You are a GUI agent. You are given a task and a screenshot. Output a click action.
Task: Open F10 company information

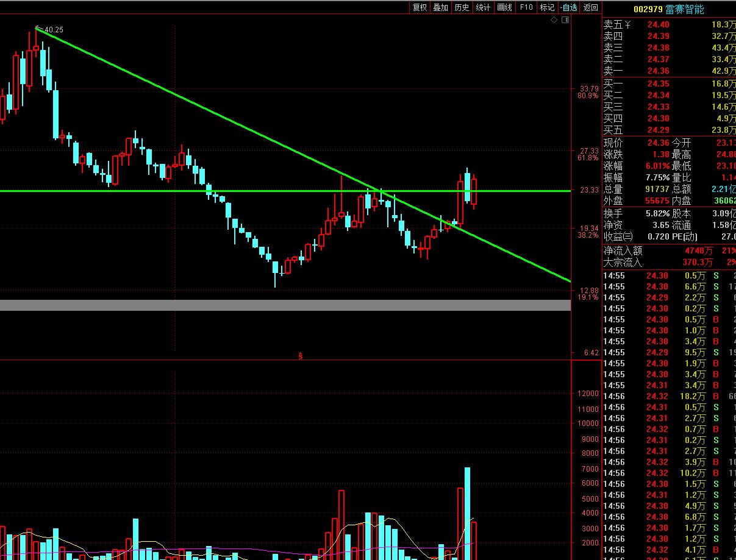[x=526, y=7]
